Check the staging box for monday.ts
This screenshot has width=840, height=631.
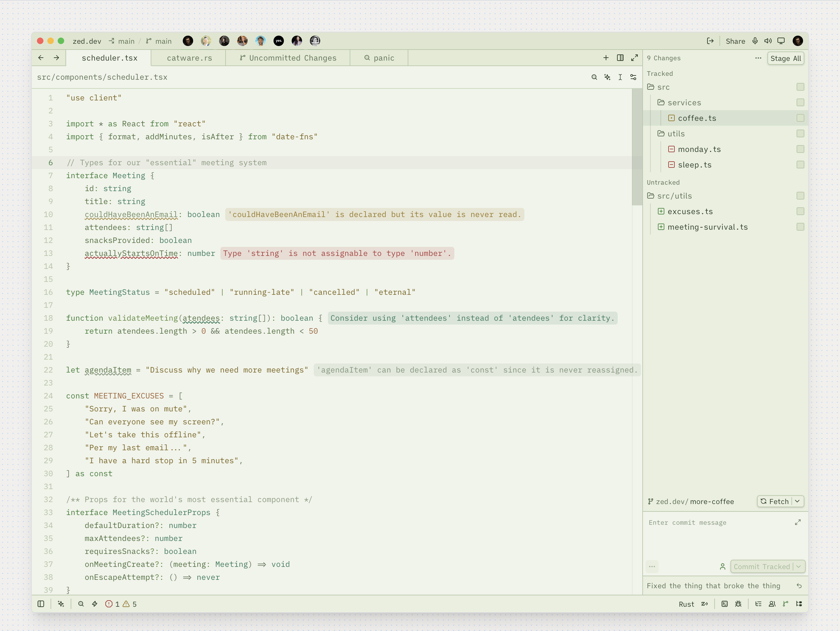pyautogui.click(x=800, y=149)
